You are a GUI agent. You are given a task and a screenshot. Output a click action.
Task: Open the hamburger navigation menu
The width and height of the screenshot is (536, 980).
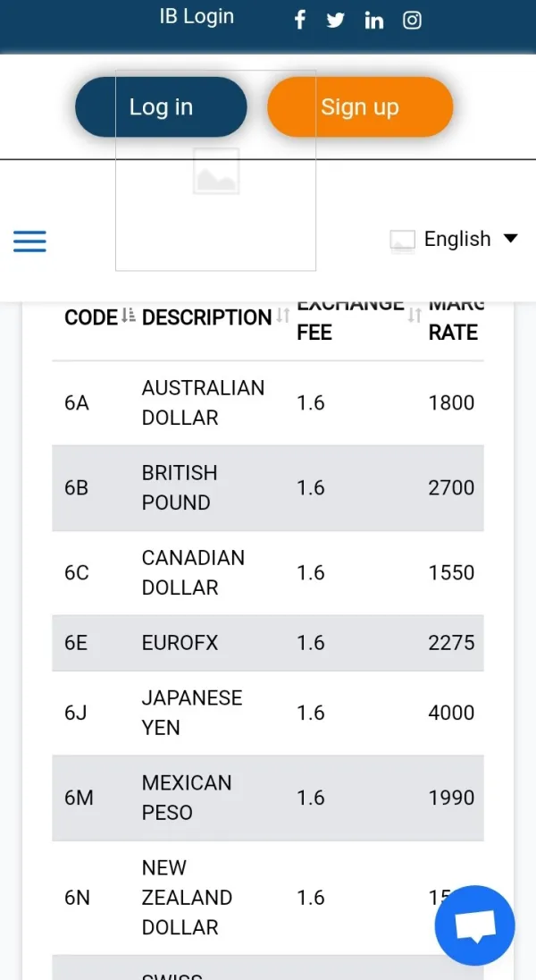(29, 241)
